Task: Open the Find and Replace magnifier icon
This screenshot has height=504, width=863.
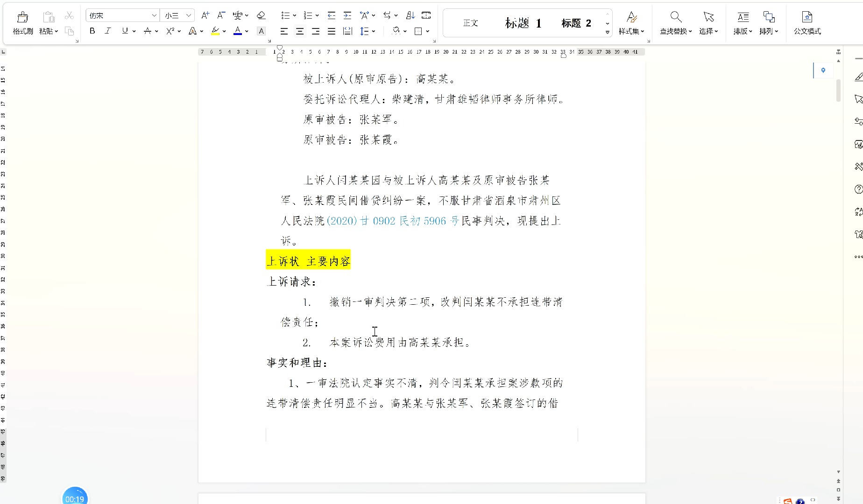Action: point(676,17)
